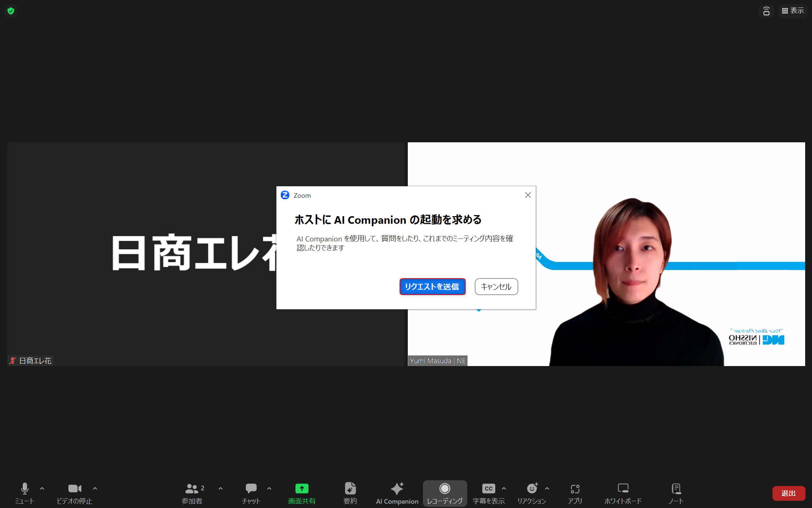812x508 pixels.
Task: Click キャンセル in the Zoom dialog
Action: 496,286
